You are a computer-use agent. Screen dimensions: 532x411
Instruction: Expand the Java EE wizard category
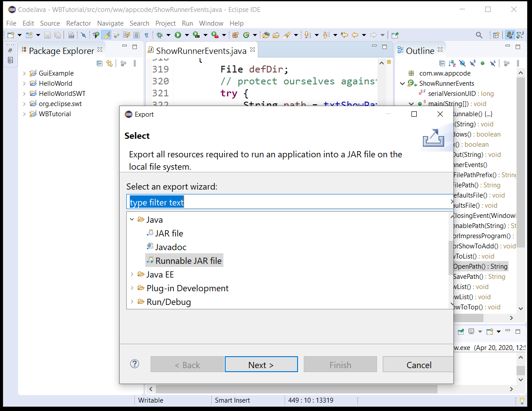pyautogui.click(x=132, y=274)
